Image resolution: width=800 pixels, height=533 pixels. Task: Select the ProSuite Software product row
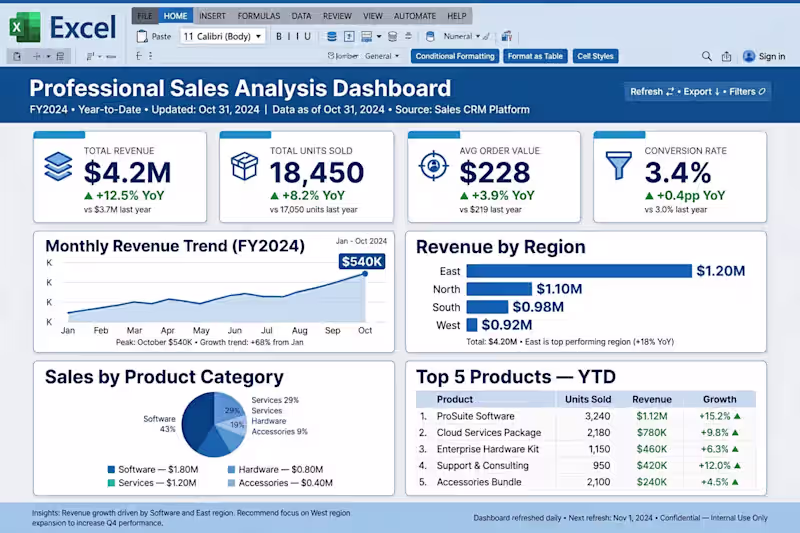tap(586, 416)
